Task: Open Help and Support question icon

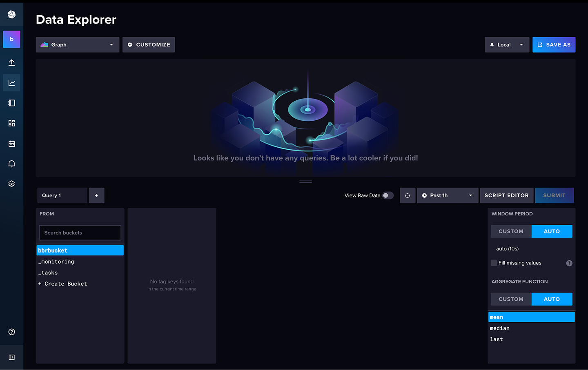Action: pos(11,332)
